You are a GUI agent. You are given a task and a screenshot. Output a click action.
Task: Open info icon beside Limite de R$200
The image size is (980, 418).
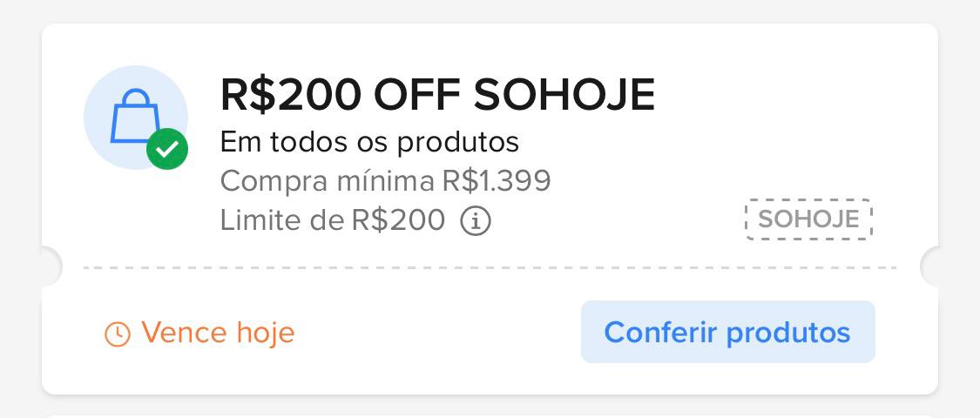click(476, 221)
